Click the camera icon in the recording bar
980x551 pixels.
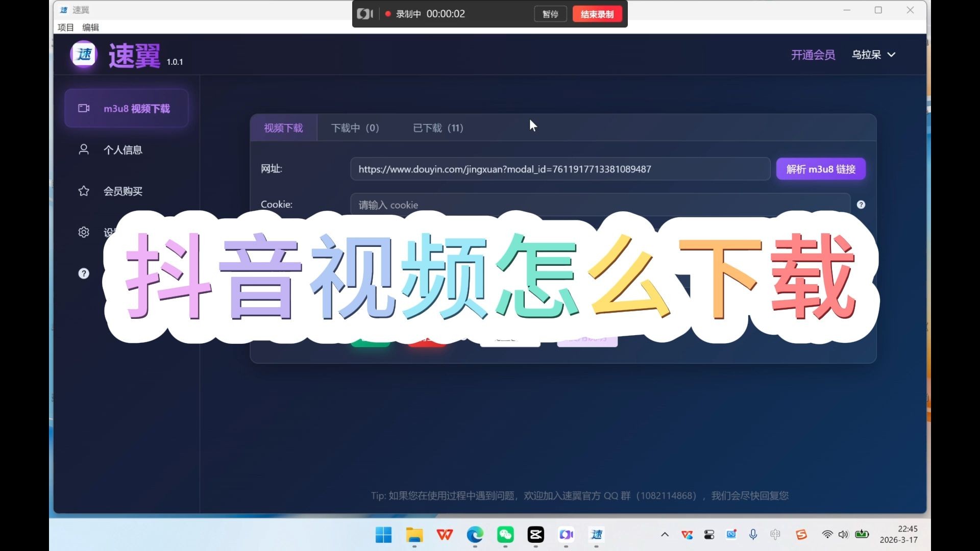tap(364, 14)
